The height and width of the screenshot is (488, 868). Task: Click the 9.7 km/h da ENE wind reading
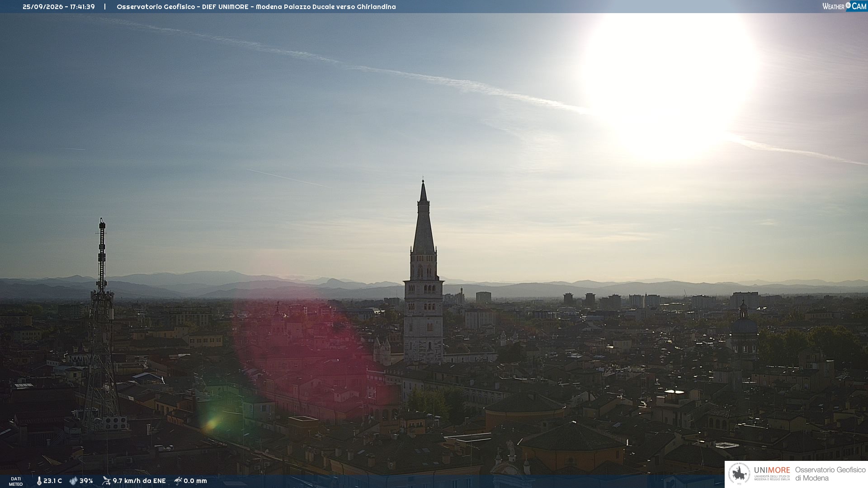point(139,481)
